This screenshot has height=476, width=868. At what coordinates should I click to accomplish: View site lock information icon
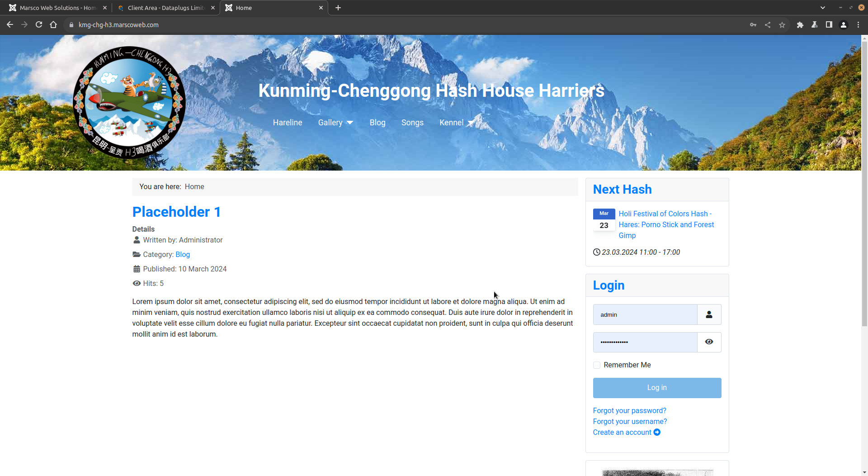pyautogui.click(x=71, y=25)
